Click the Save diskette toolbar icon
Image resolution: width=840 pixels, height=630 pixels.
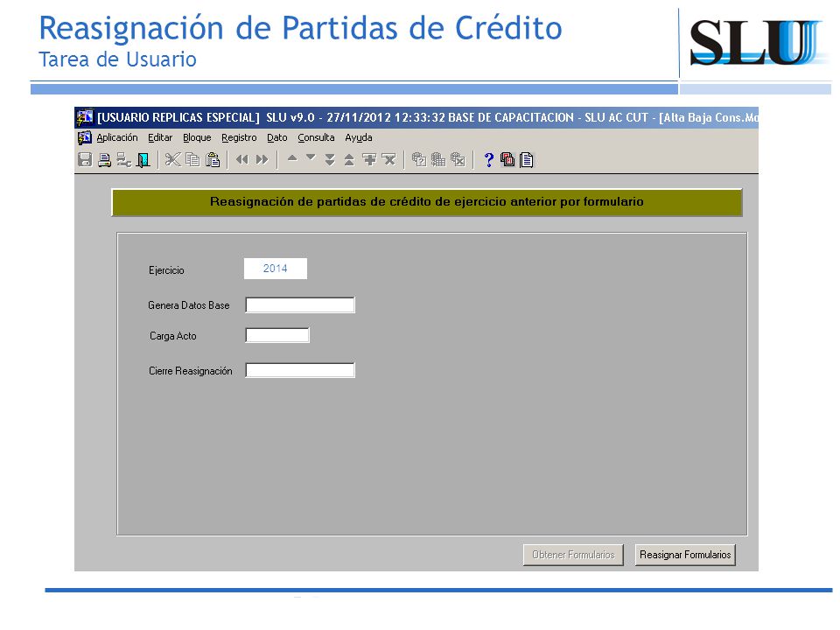(x=85, y=159)
